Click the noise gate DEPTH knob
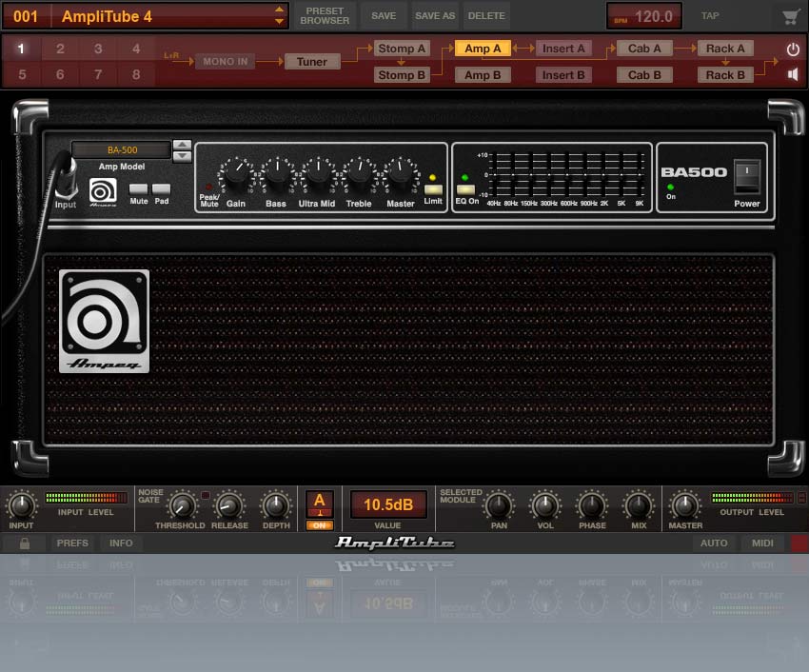Viewport: 809px width, 672px height. (x=275, y=505)
